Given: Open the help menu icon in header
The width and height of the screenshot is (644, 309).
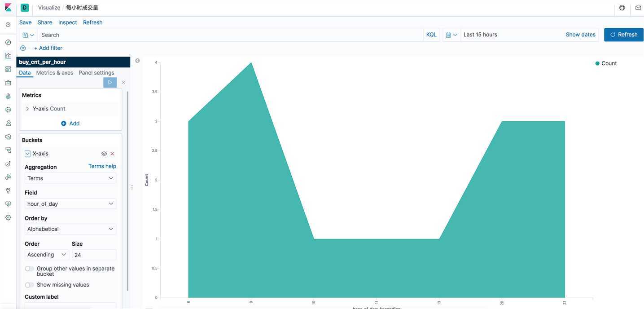Looking at the screenshot, I should 622,8.
